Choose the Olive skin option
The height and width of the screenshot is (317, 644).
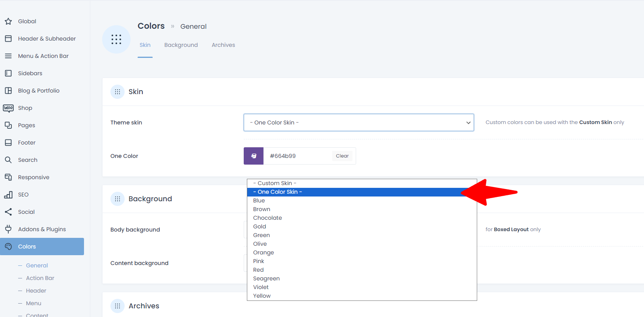click(362, 244)
